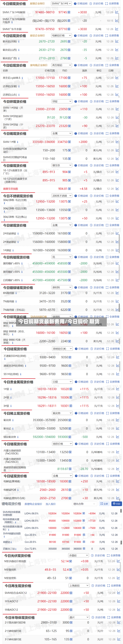Viewport: 123px width, 644px height.
Task: Open trend chart for 华东ADC12 row
Action: [x=118, y=601]
